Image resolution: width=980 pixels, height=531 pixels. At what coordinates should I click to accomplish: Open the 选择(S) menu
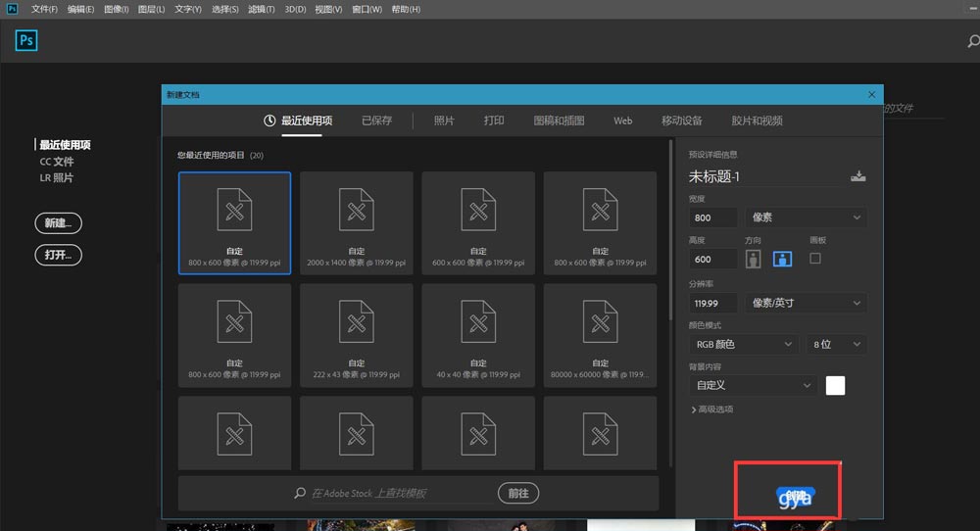click(225, 10)
